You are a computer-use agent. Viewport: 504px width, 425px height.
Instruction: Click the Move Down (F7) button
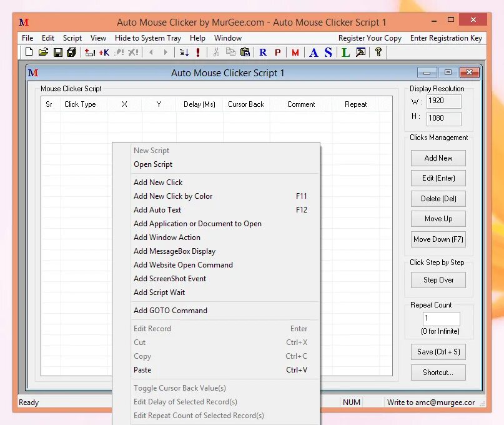tap(438, 239)
